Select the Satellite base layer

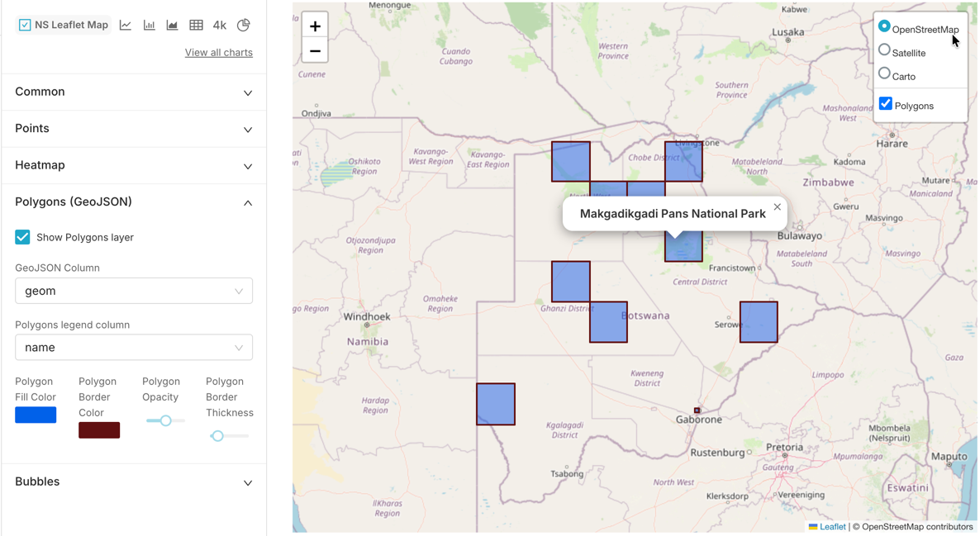[884, 50]
